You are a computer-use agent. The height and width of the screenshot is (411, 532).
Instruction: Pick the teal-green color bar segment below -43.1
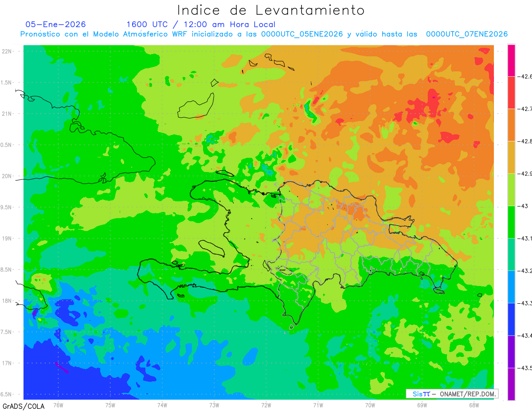[x=511, y=254]
